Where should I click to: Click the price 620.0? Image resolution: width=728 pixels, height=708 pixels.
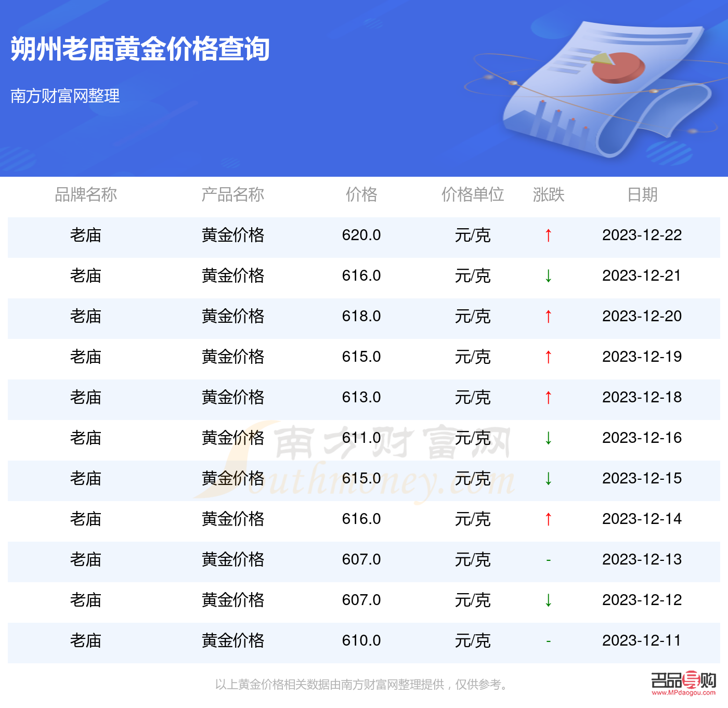361,235
